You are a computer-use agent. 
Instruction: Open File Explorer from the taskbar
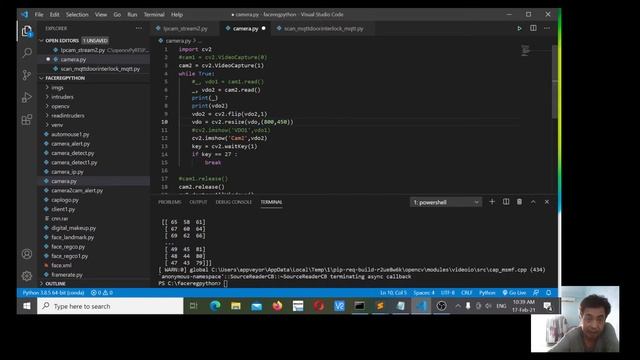[x=236, y=306]
